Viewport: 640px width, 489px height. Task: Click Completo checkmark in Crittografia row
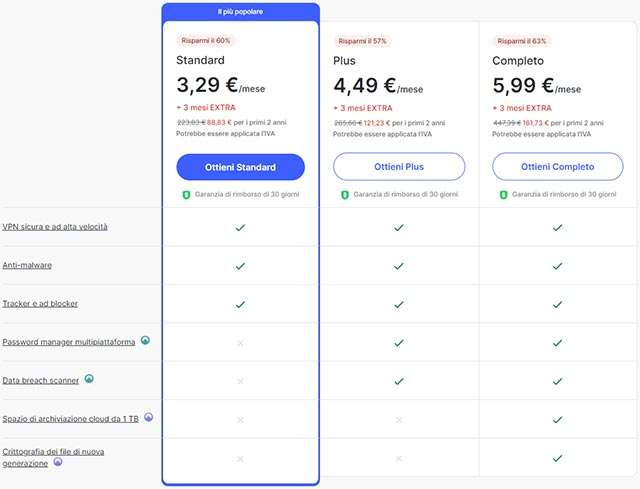(x=558, y=458)
